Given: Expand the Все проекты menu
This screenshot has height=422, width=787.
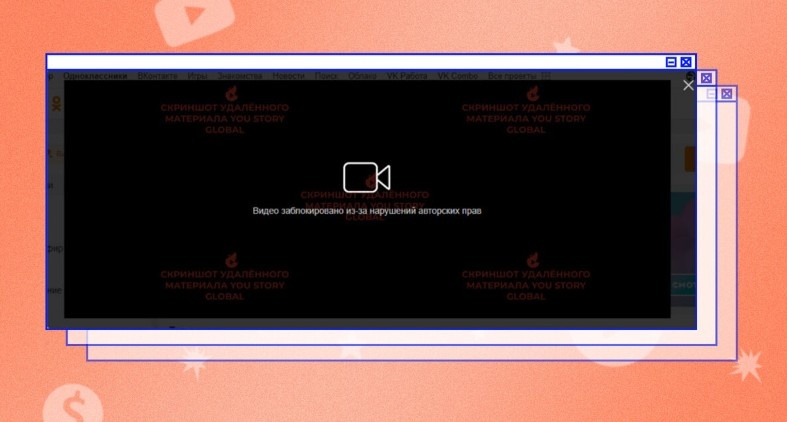Looking at the screenshot, I should point(519,76).
